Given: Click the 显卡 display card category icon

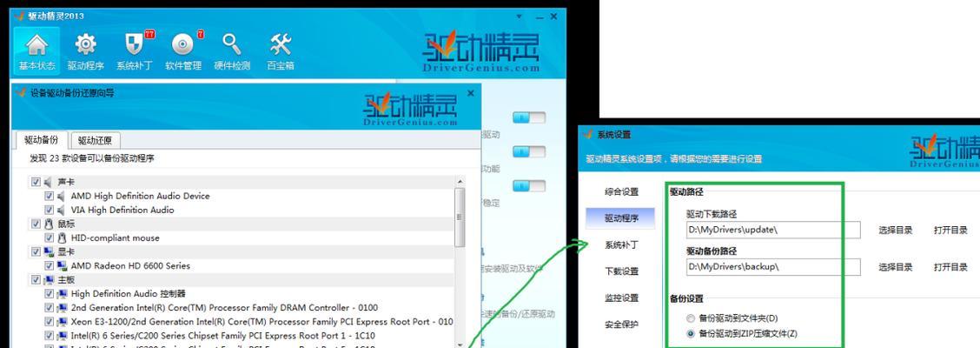Looking at the screenshot, I should pyautogui.click(x=48, y=251).
